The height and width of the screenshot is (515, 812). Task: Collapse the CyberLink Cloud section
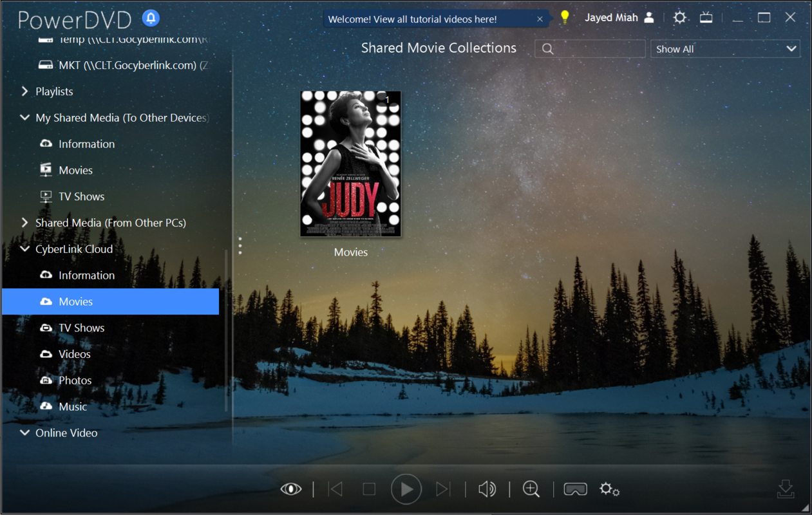point(25,249)
